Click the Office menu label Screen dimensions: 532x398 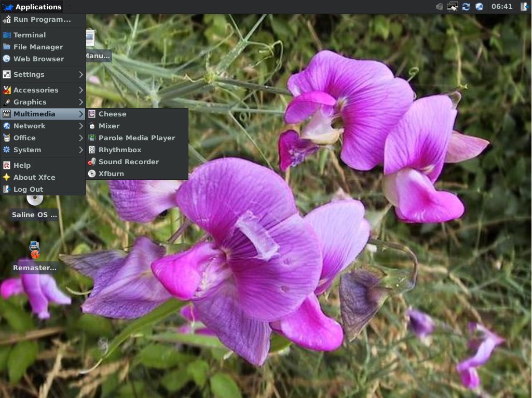pos(24,138)
